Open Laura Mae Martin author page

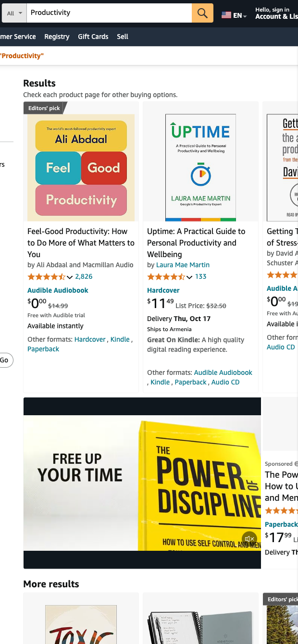183,265
